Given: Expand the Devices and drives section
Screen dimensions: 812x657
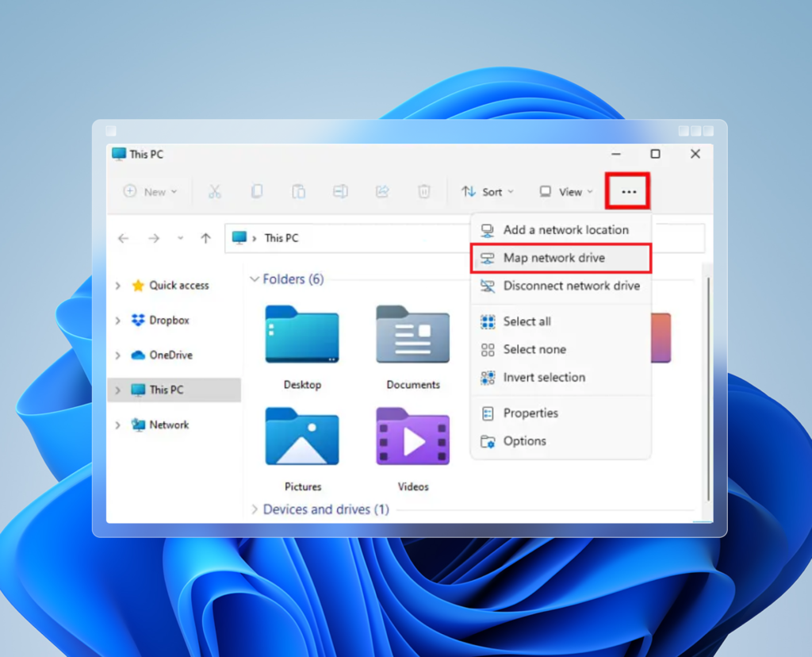Looking at the screenshot, I should (x=255, y=509).
